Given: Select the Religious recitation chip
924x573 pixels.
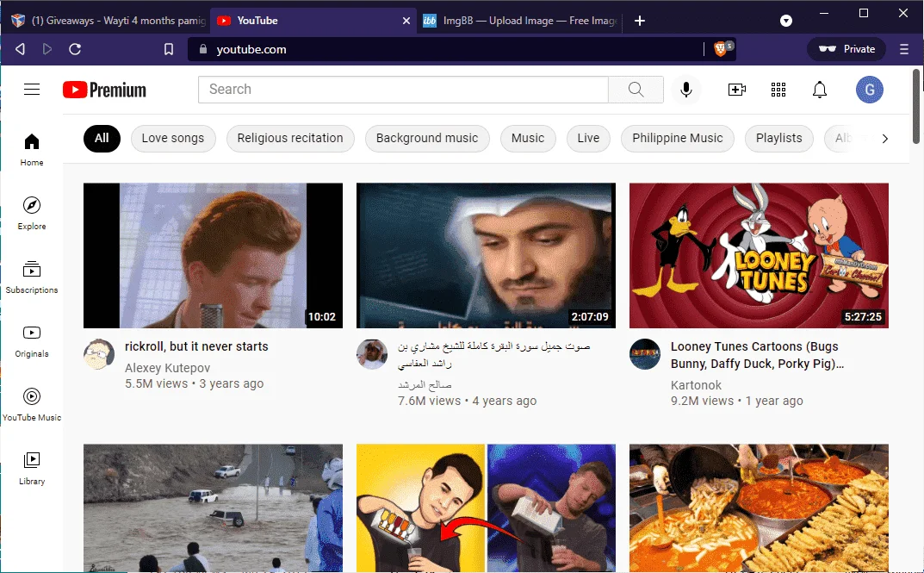Looking at the screenshot, I should (290, 139).
